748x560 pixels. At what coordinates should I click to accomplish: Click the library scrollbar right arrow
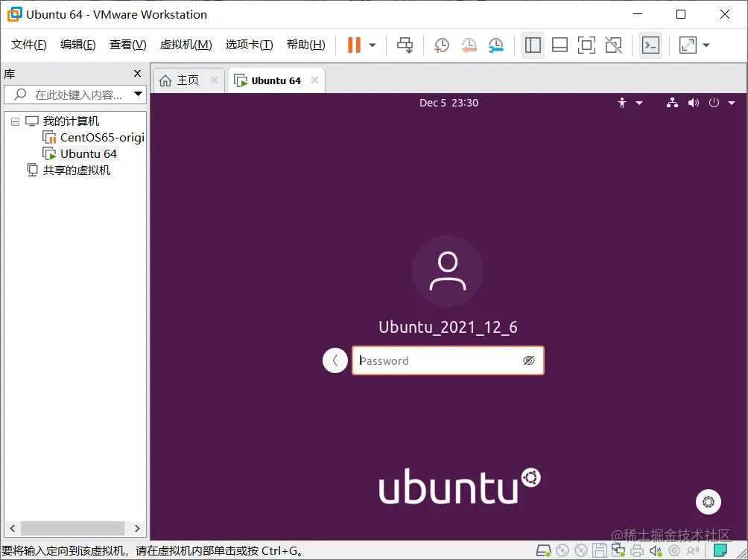[x=137, y=528]
